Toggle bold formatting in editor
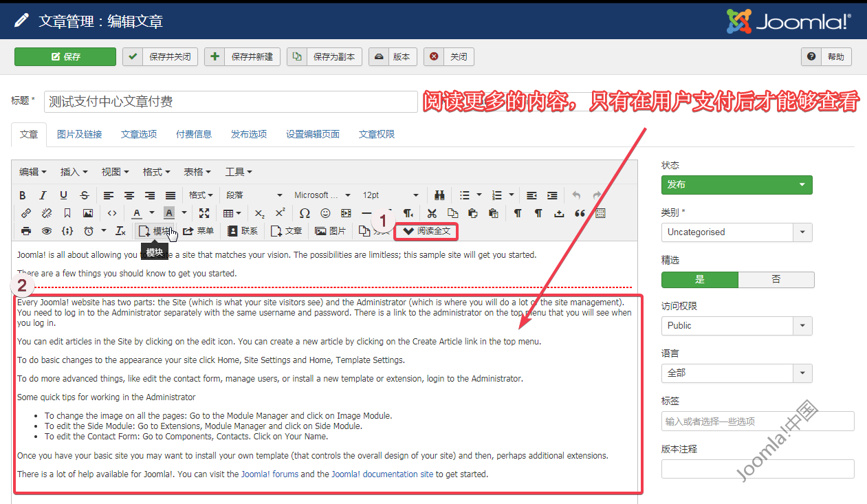Image resolution: width=867 pixels, height=504 pixels. (23, 195)
